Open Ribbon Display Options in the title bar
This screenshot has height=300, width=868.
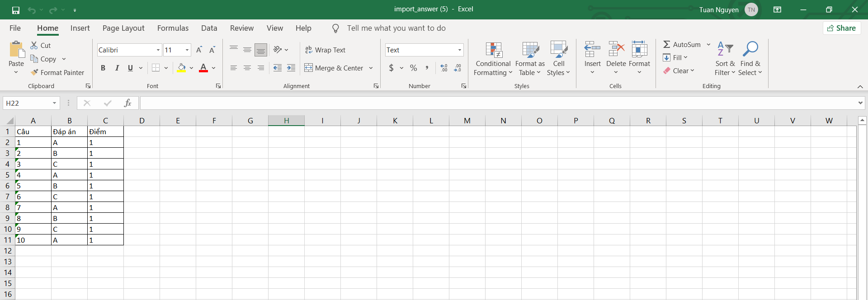778,9
